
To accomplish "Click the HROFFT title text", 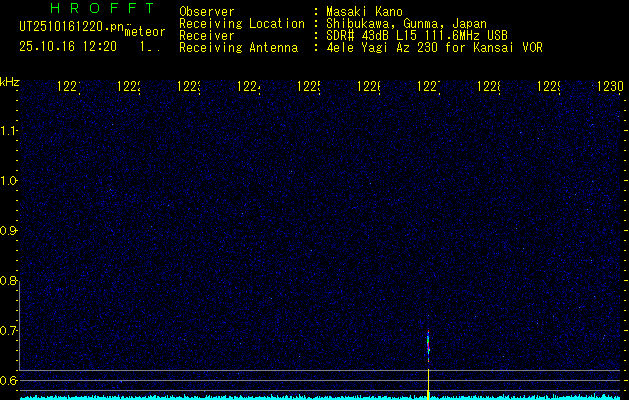I will point(103,8).
